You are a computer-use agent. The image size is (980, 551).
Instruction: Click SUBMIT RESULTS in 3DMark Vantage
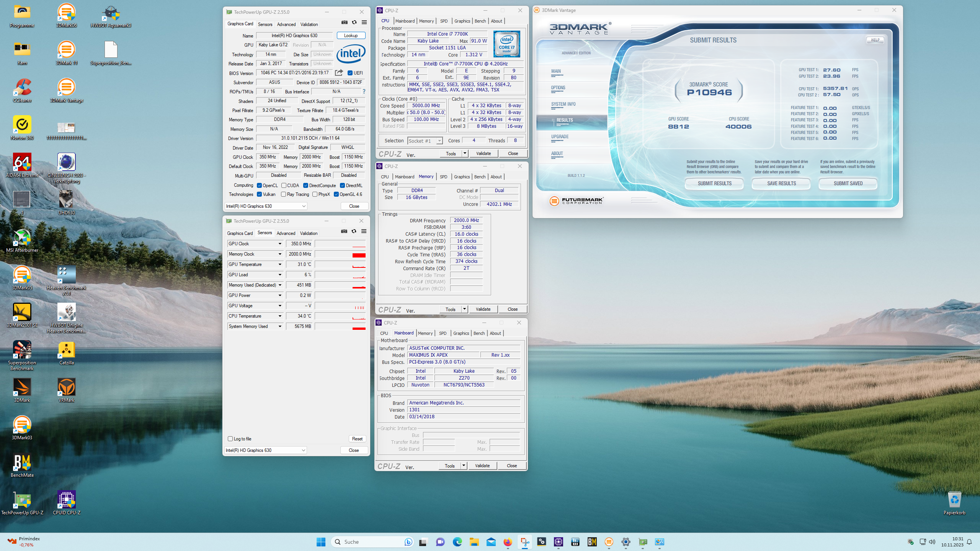tap(714, 184)
